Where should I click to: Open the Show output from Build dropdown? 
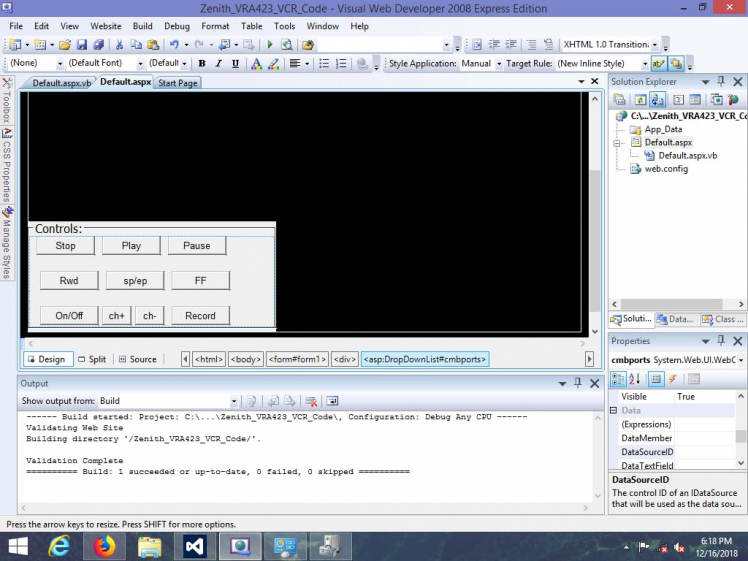[234, 401]
